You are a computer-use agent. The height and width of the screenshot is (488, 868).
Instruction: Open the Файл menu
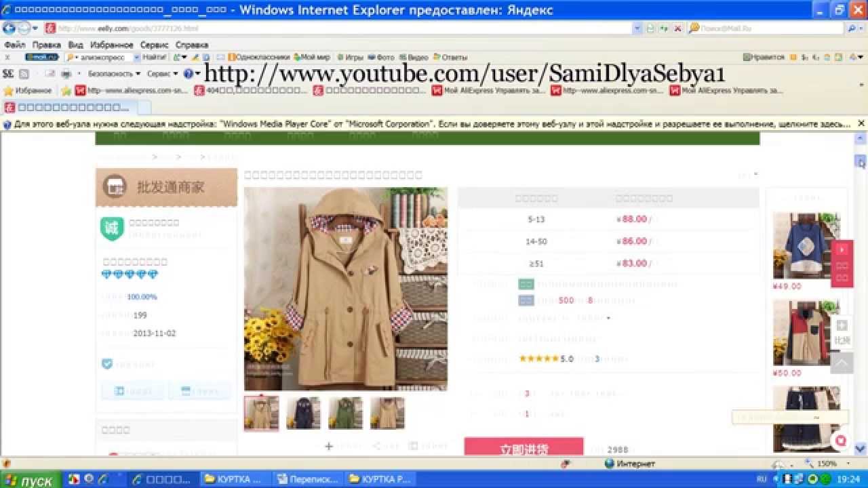tap(14, 45)
